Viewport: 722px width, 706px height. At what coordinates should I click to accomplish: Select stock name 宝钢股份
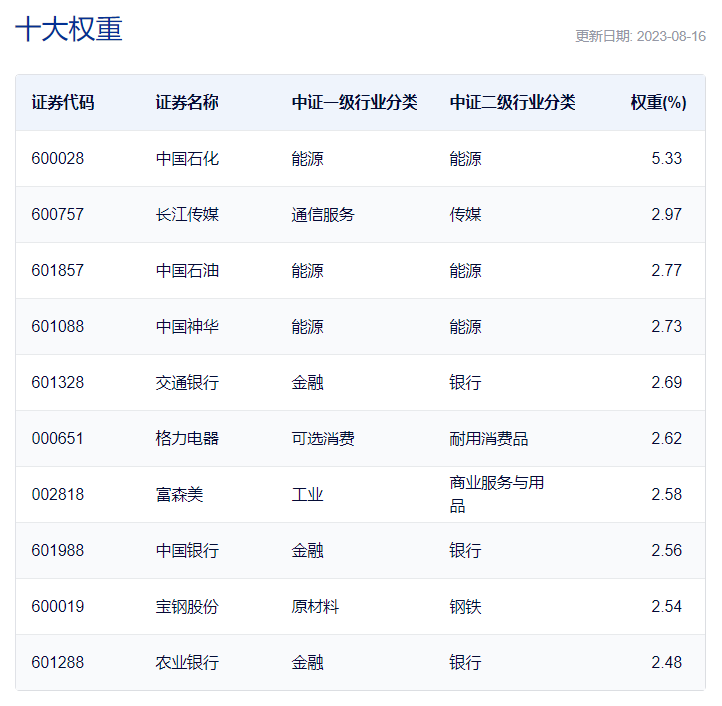coord(187,607)
